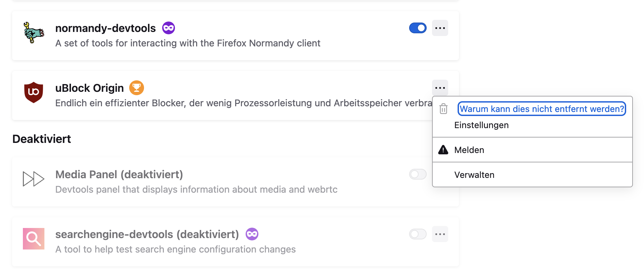This screenshot has height=269, width=644.
Task: Click the trash can icon in menu
Action: (443, 109)
